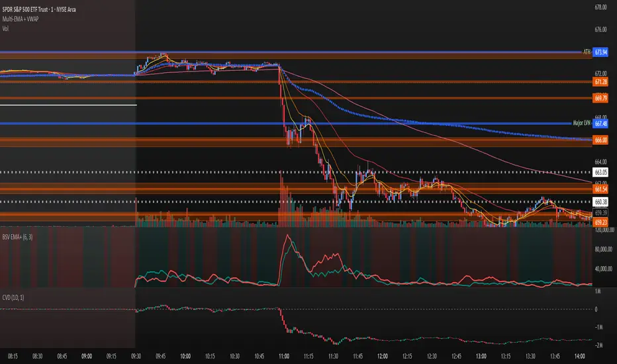The image size is (617, 364).
Task: Click -1M on the CVD axis
Action: click(x=598, y=327)
